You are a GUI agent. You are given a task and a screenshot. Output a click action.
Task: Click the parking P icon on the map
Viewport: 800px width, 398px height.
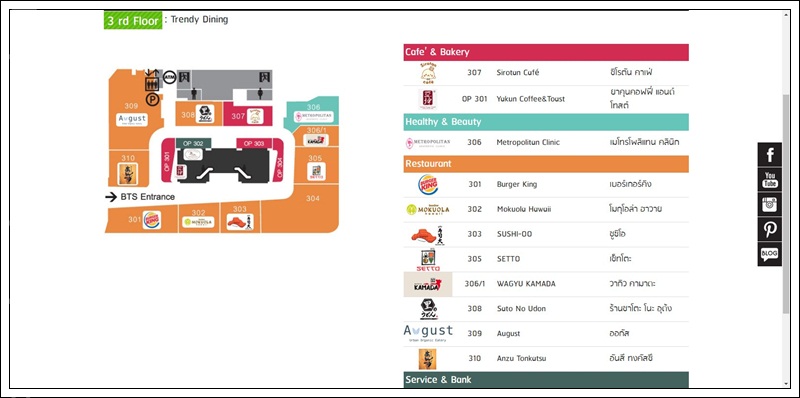153,99
